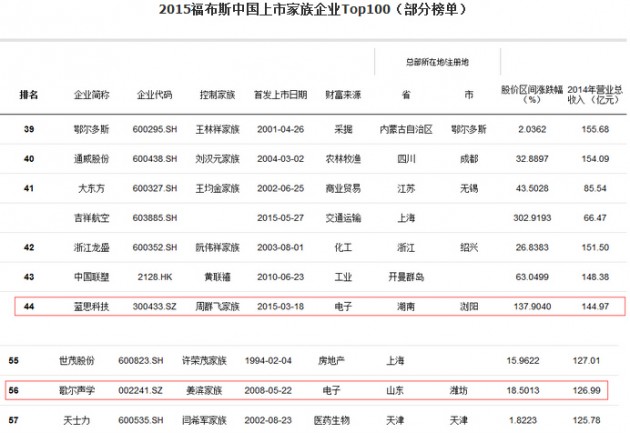The width and height of the screenshot is (630, 433).
Task: Select price change value 32.8897
Action: (532, 159)
